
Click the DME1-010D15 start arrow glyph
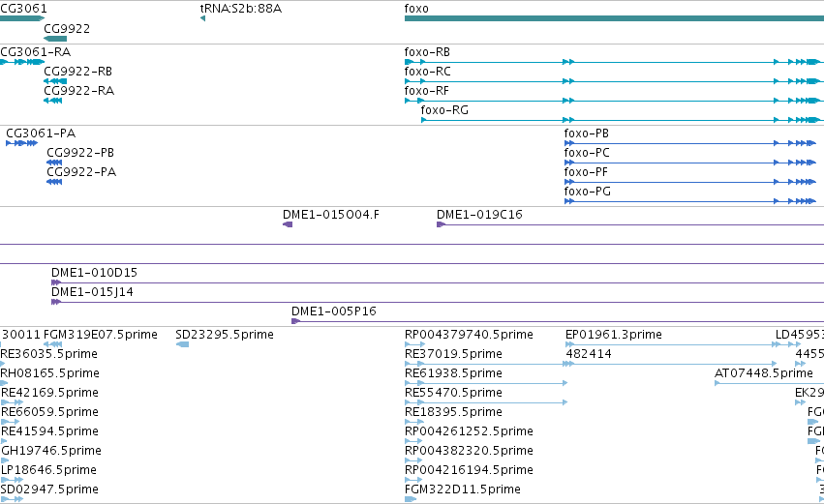tap(56, 283)
